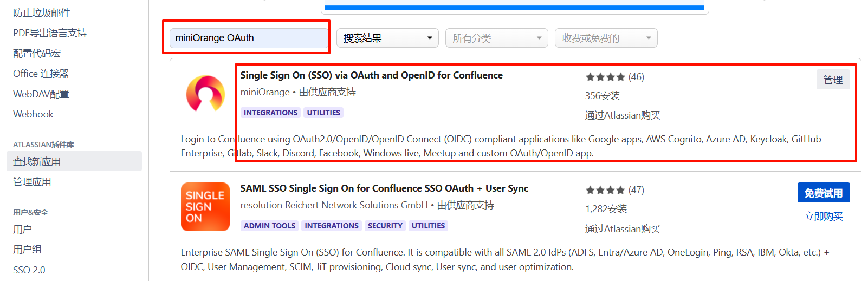The height and width of the screenshot is (281, 868).
Task: Click the star rating with (47) reviews
Action: [614, 190]
